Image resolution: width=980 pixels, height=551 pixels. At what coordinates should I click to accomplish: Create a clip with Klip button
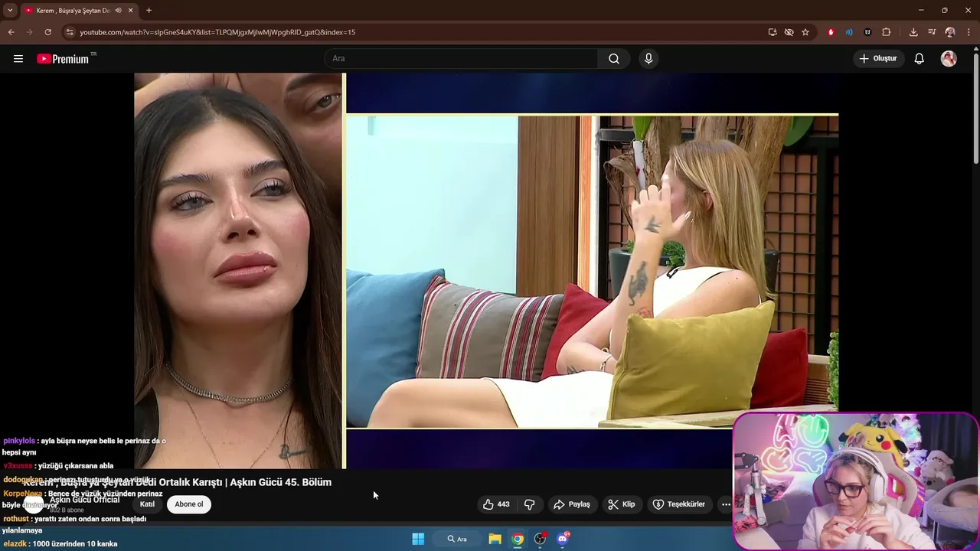(x=622, y=504)
